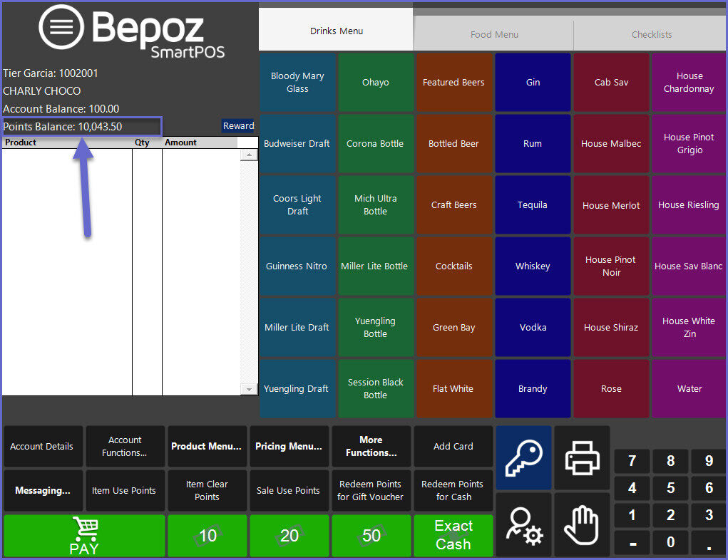Image resolution: width=728 pixels, height=560 pixels.
Task: Open the Pricing Menu
Action: [288, 446]
